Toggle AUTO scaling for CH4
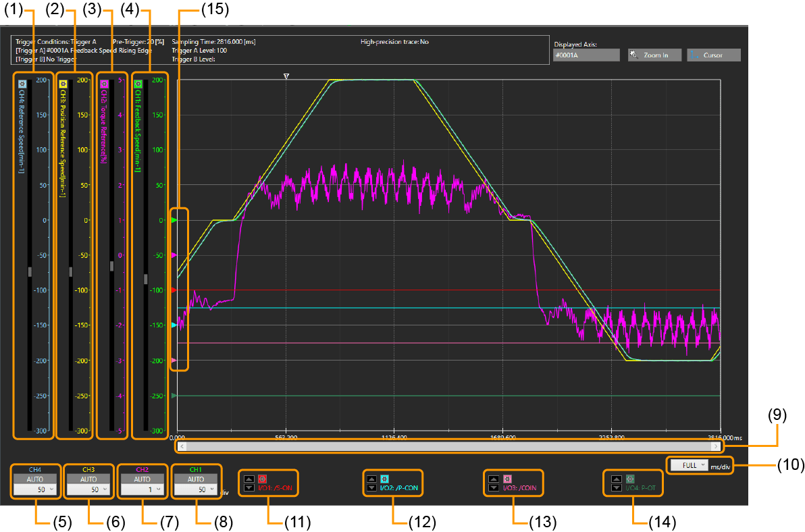The width and height of the screenshot is (805, 532). point(35,478)
